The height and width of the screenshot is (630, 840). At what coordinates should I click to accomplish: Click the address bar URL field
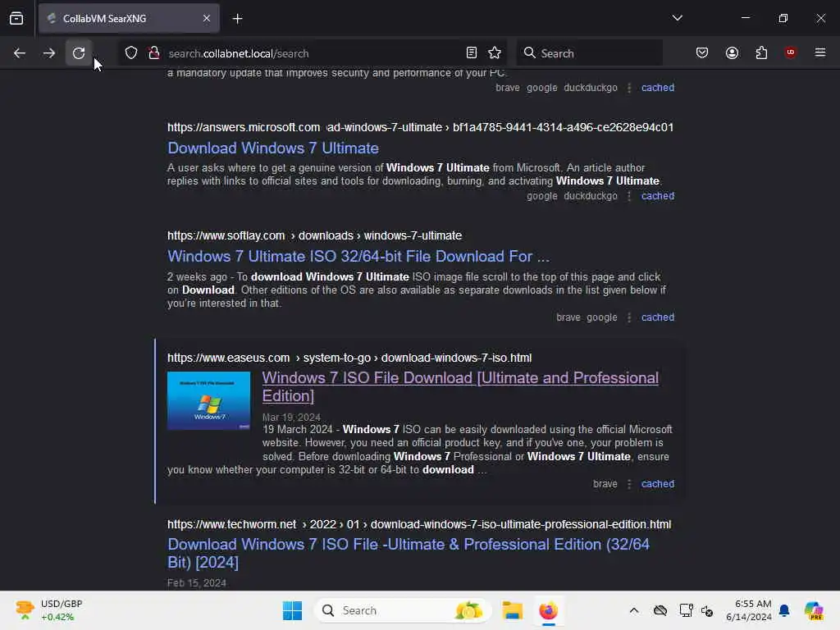[x=313, y=53]
